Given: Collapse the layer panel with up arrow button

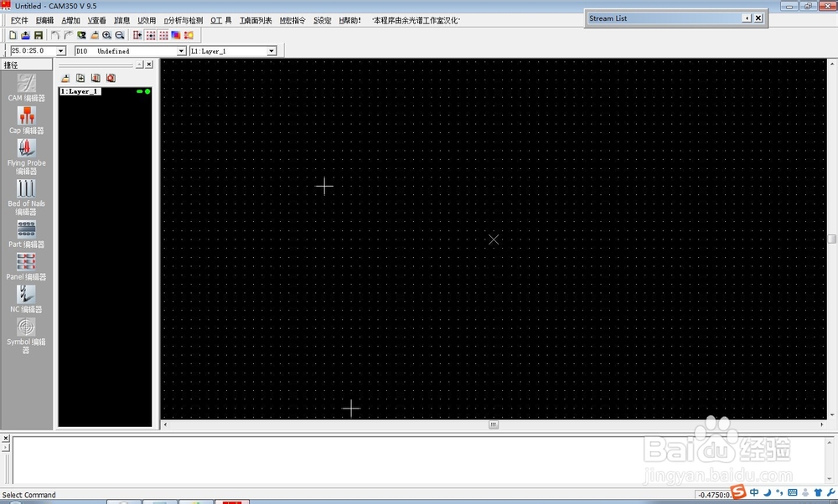Looking at the screenshot, I should pos(139,64).
